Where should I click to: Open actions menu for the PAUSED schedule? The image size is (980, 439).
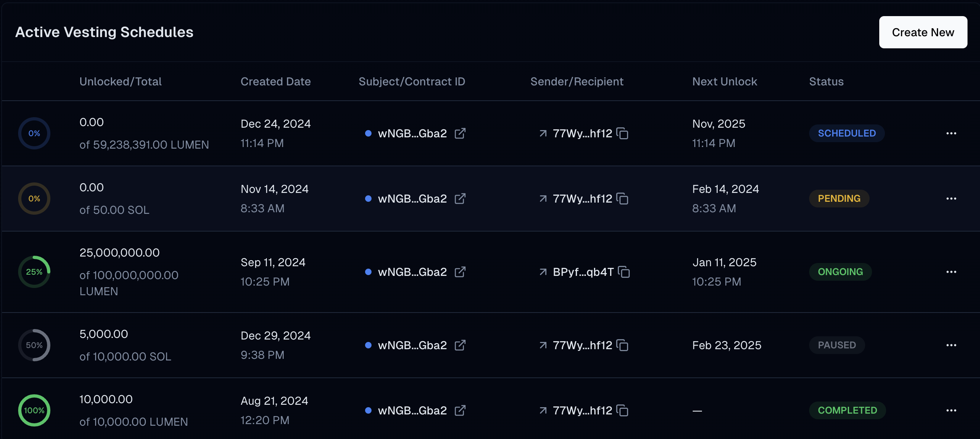point(952,345)
